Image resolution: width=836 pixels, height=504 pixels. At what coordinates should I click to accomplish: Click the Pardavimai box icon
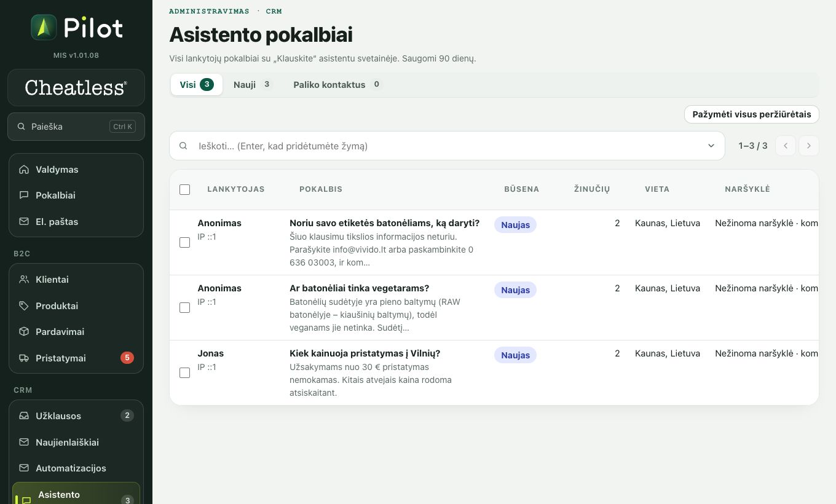click(24, 332)
